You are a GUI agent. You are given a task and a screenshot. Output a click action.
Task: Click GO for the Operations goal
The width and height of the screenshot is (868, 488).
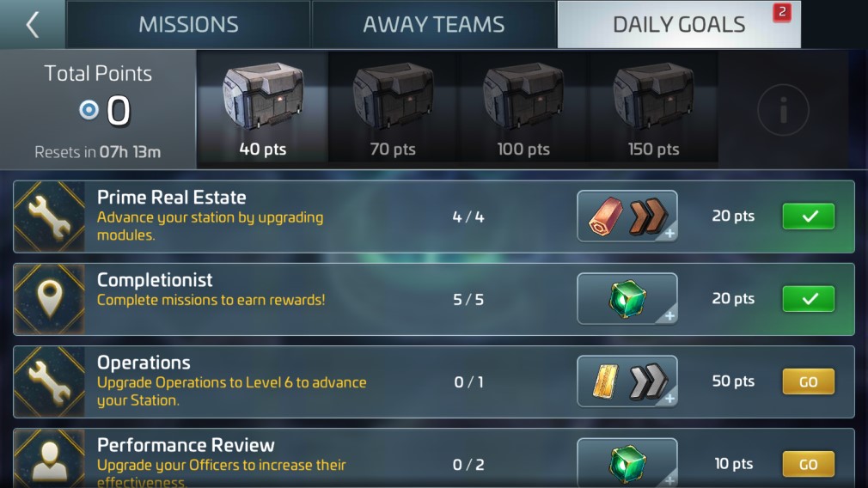click(808, 381)
